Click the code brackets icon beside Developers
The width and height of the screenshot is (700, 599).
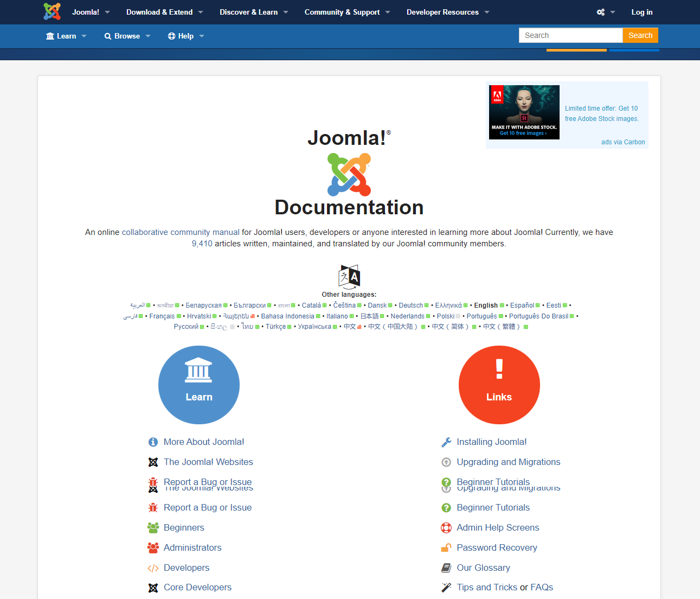(x=153, y=568)
